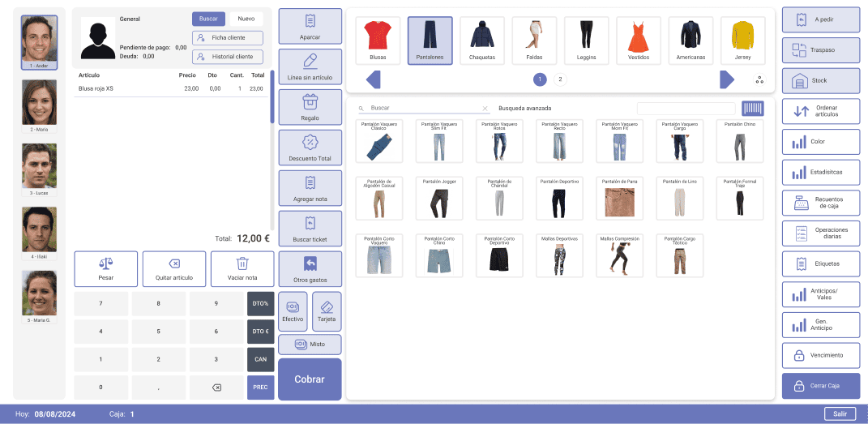Select the Jersey category
The image size is (868, 424).
743,41
